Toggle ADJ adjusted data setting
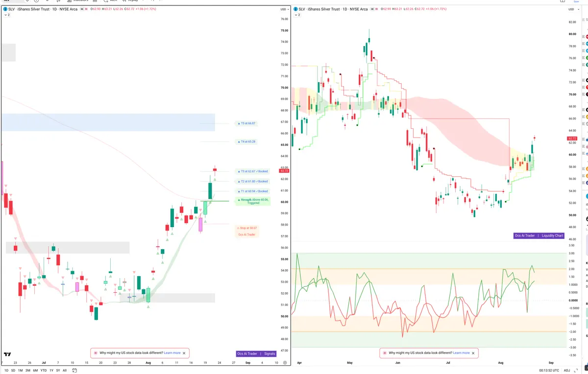Screen dimensions: 588x374 click(567, 371)
